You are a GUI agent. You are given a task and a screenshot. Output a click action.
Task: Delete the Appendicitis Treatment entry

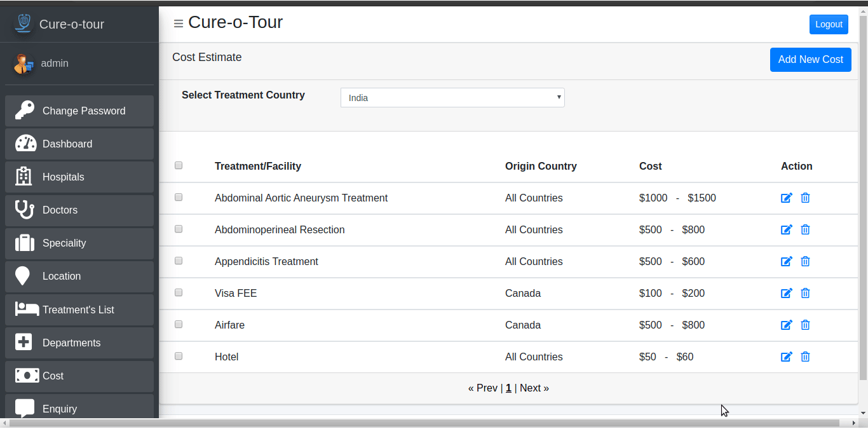coord(805,261)
